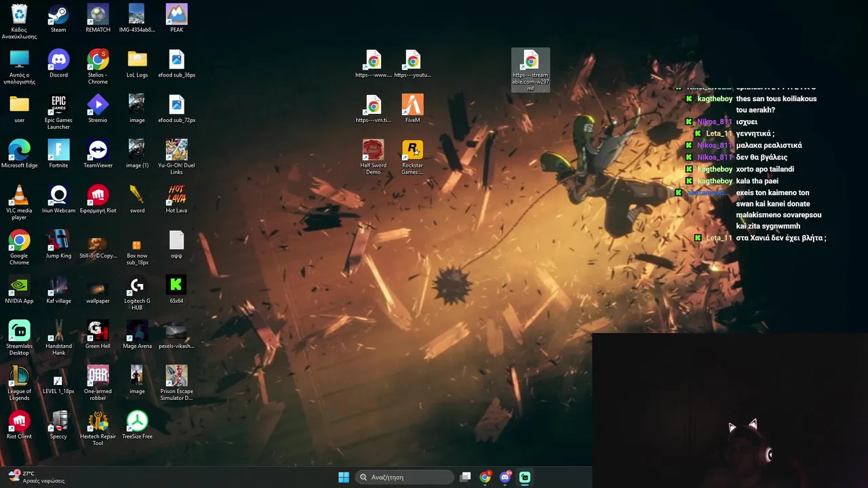Open the Windows Start menu
868x488 pixels.
344,477
